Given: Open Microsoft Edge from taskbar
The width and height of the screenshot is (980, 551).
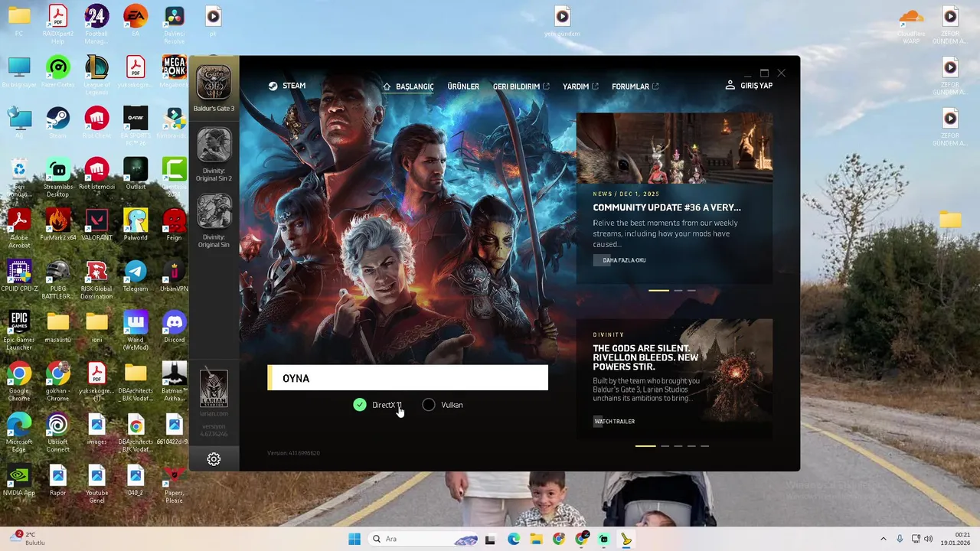Looking at the screenshot, I should 514,539.
